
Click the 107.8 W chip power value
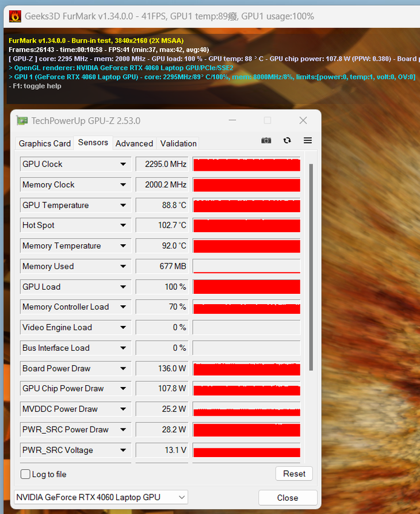[x=162, y=389]
